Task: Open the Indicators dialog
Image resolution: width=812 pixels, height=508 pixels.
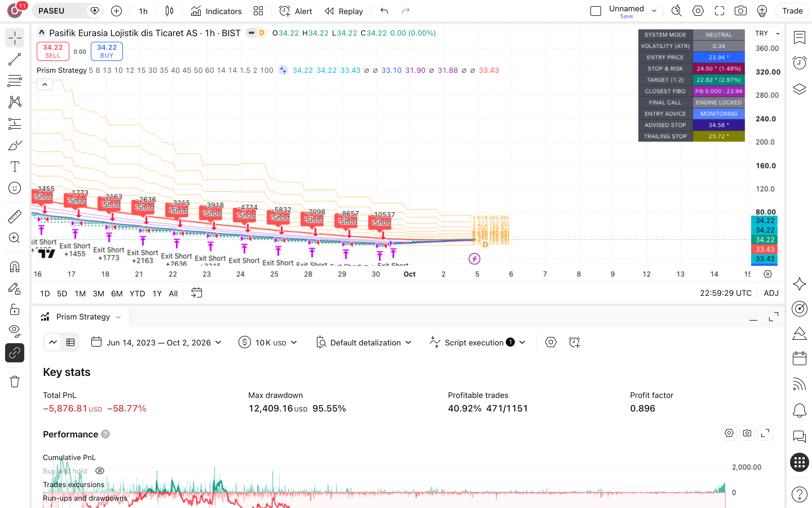Action: 216,11
